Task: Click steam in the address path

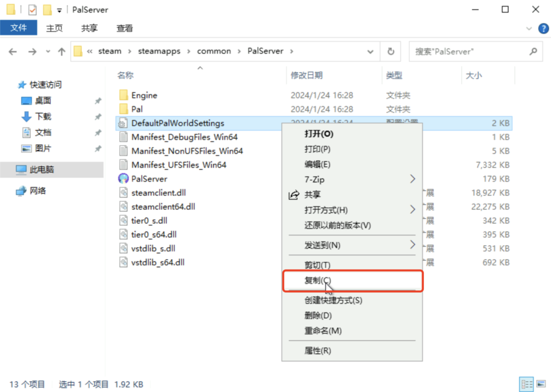Action: tap(110, 51)
